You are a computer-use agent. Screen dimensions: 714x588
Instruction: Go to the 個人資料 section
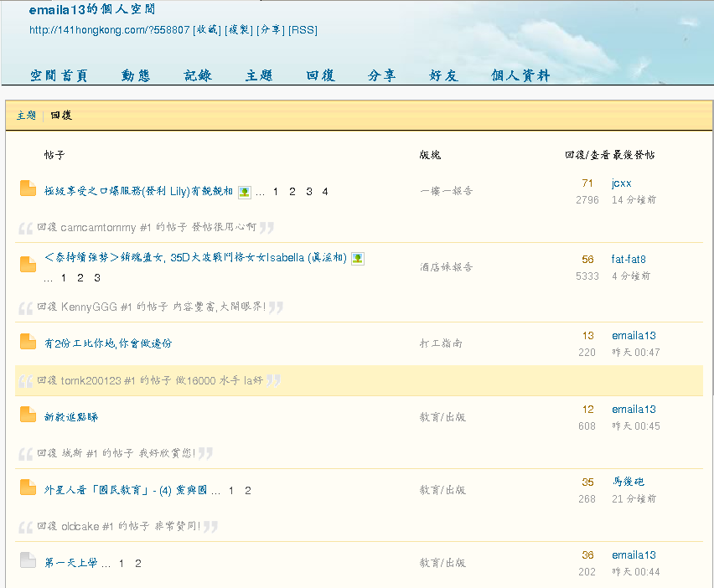pos(520,75)
